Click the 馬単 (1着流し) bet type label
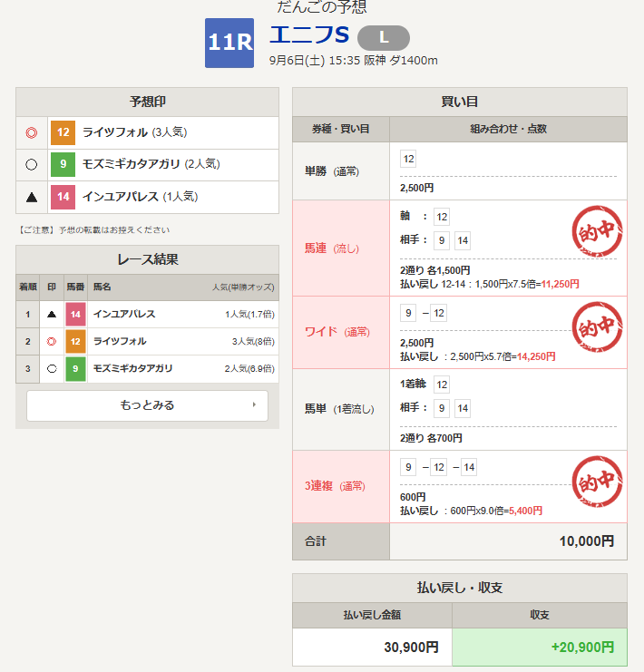The height and width of the screenshot is (672, 644). click(340, 409)
